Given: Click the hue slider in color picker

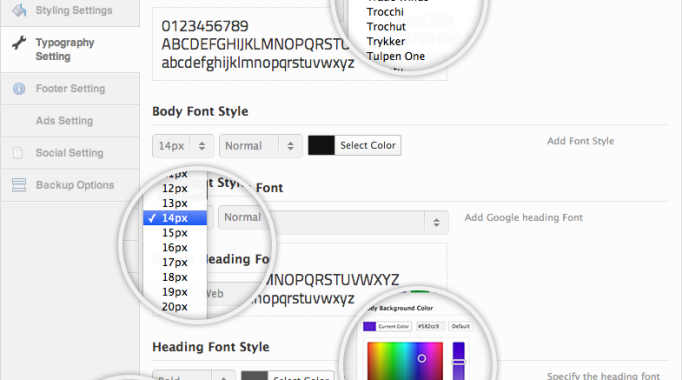Looking at the screenshot, I should pyautogui.click(x=458, y=361).
